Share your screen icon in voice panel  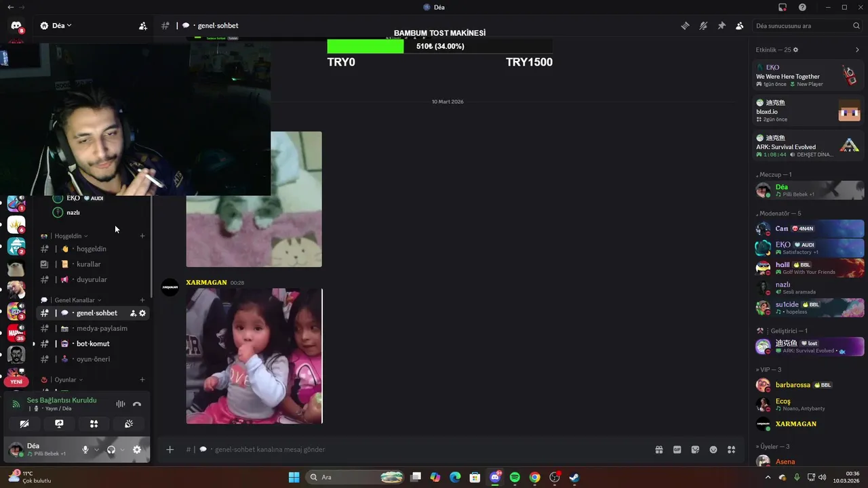[59, 424]
